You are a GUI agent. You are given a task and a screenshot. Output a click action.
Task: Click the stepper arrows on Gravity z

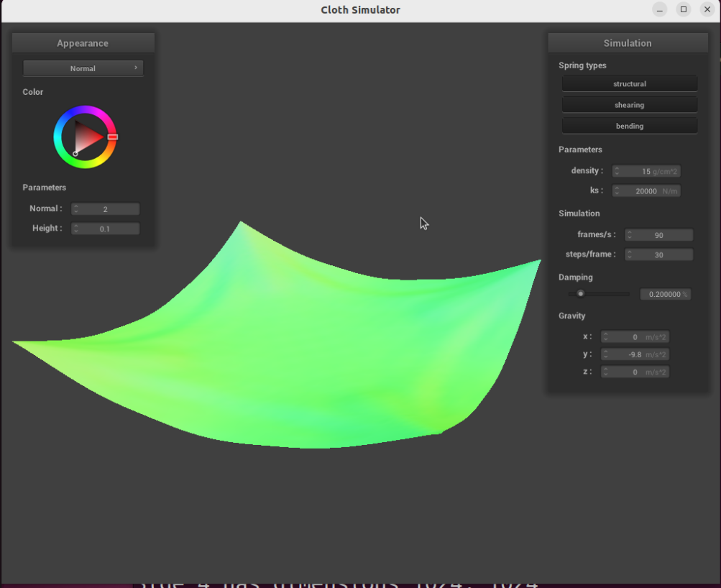pos(605,372)
